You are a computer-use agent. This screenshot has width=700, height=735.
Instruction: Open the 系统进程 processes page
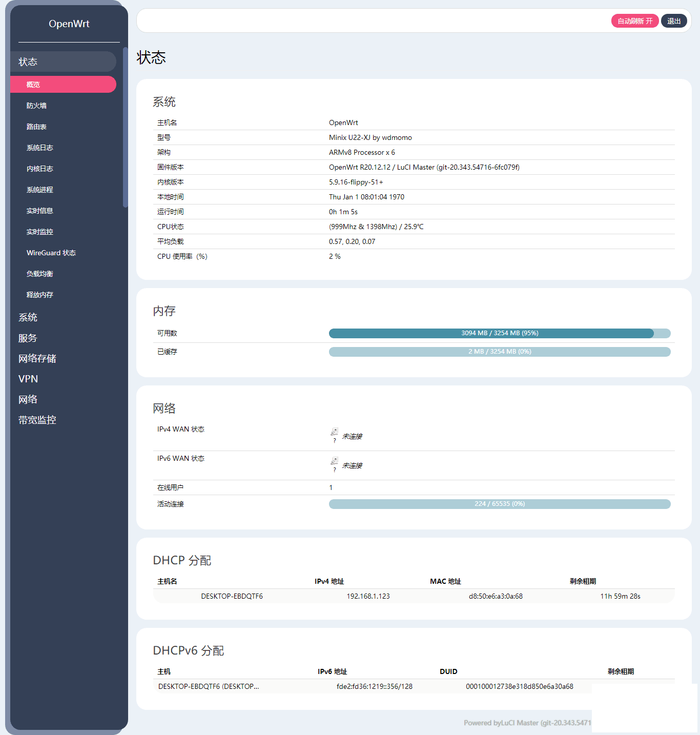(x=40, y=190)
